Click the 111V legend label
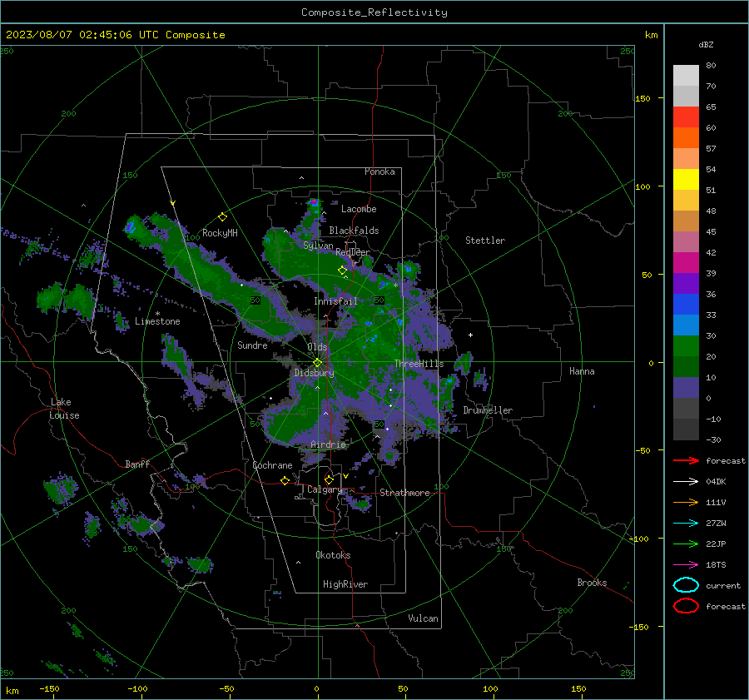This screenshot has width=749, height=700. [716, 502]
